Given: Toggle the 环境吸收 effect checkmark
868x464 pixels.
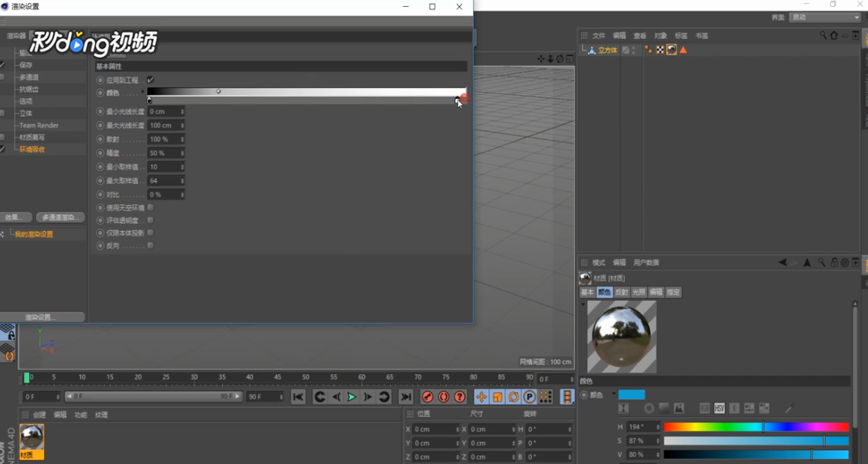Looking at the screenshot, I should tap(3, 150).
